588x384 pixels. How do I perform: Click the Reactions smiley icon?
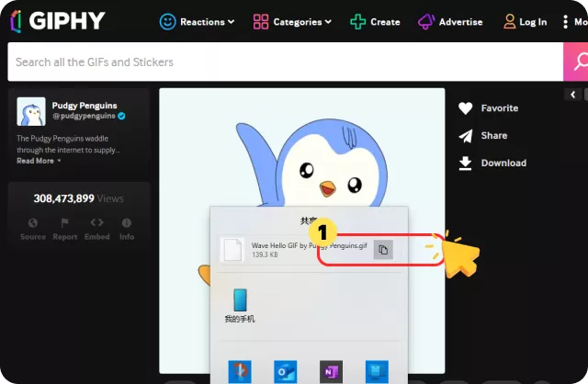[167, 22]
